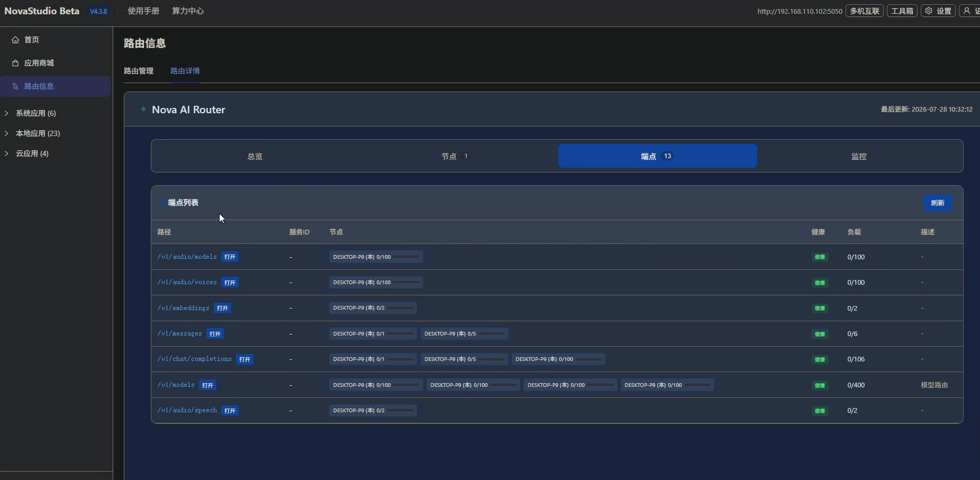Viewport: 980px width, 480px height.
Task: Click the 刷新 button in 端点列表
Action: [938, 203]
